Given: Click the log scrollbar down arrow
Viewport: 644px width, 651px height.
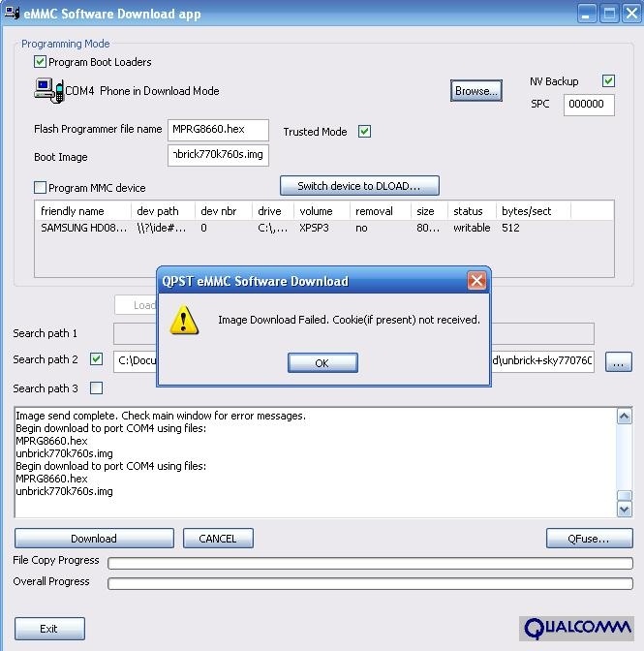Looking at the screenshot, I should (x=625, y=509).
